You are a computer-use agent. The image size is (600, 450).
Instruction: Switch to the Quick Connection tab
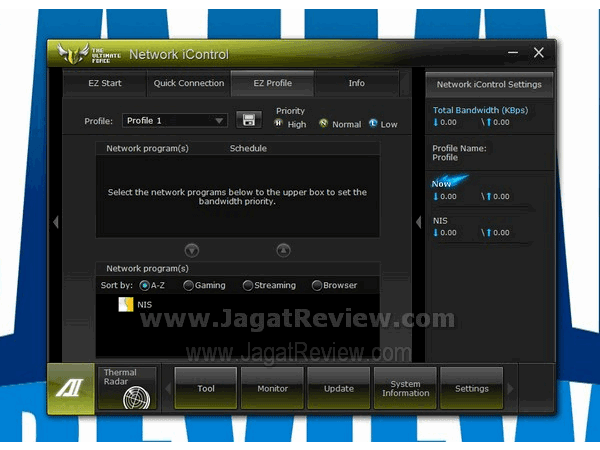point(189,83)
